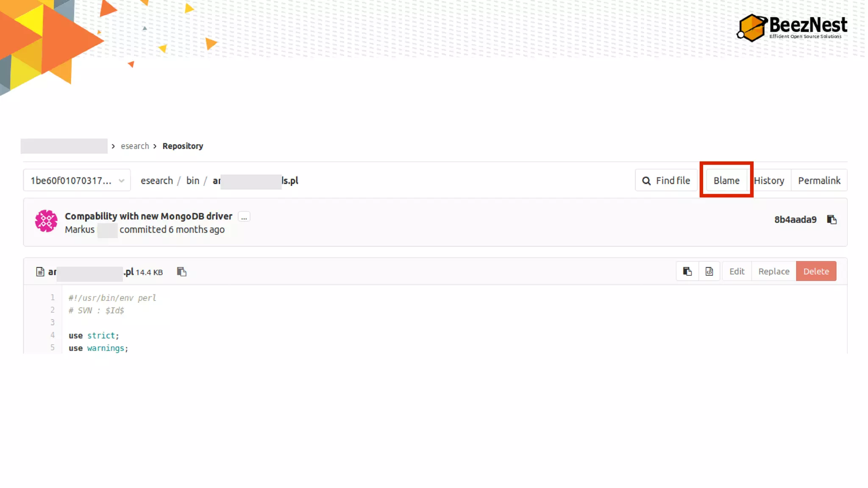Image resolution: width=868 pixels, height=488 pixels.
Task: Open commit Compability with new MongoDB driver
Action: [x=148, y=216]
